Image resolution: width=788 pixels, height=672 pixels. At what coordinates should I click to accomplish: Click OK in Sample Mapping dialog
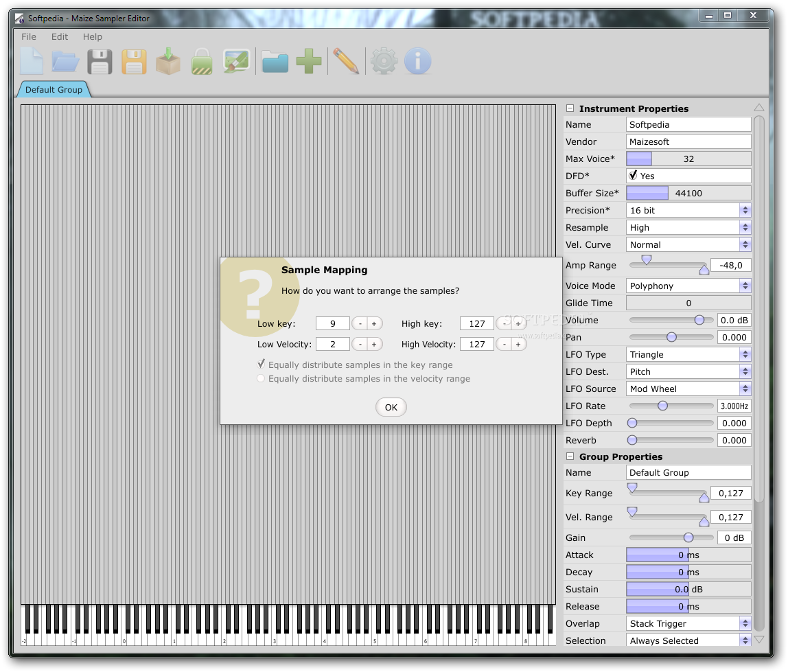tap(391, 407)
